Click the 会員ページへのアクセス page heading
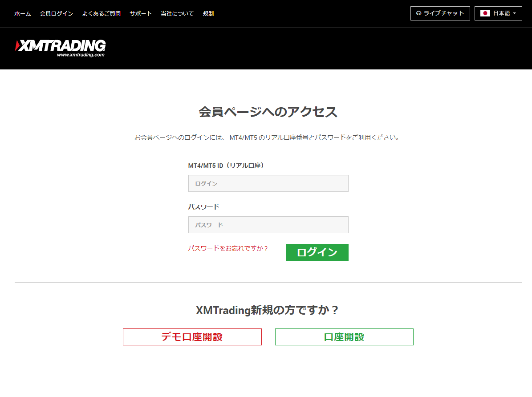The height and width of the screenshot is (397, 532). click(268, 112)
